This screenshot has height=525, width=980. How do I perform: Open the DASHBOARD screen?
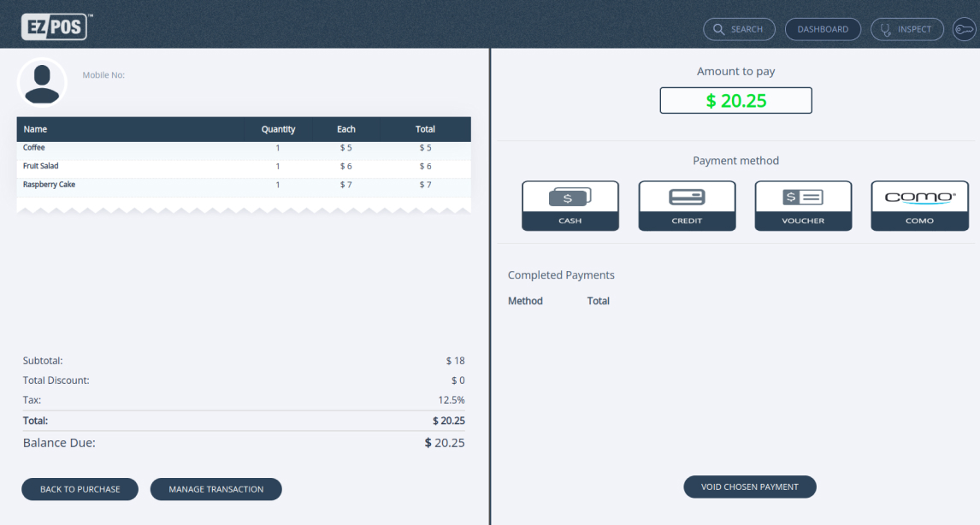click(x=822, y=28)
